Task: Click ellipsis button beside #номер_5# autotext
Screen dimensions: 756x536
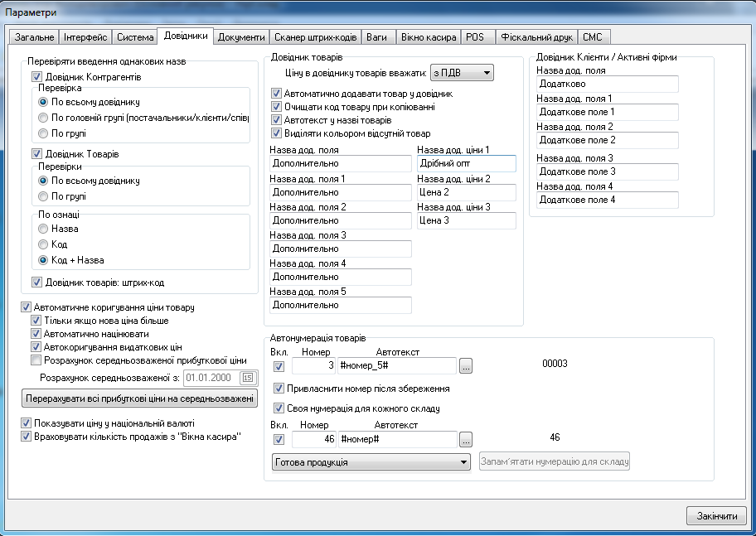Action: click(466, 365)
